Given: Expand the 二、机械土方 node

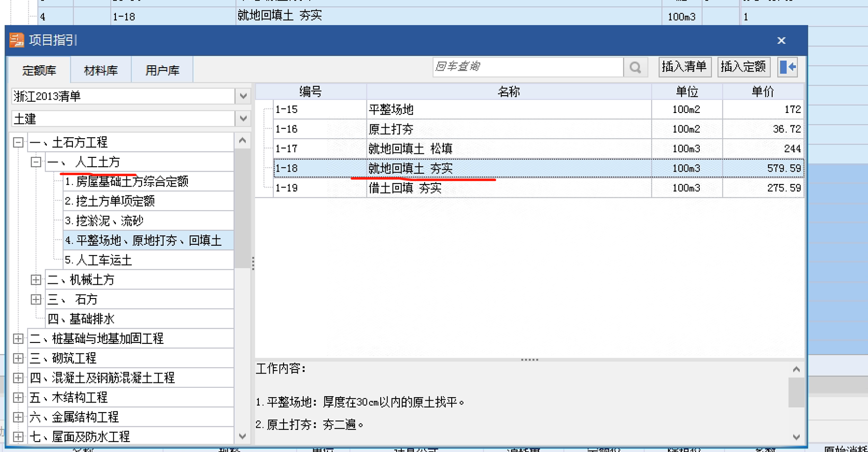Looking at the screenshot, I should [36, 280].
